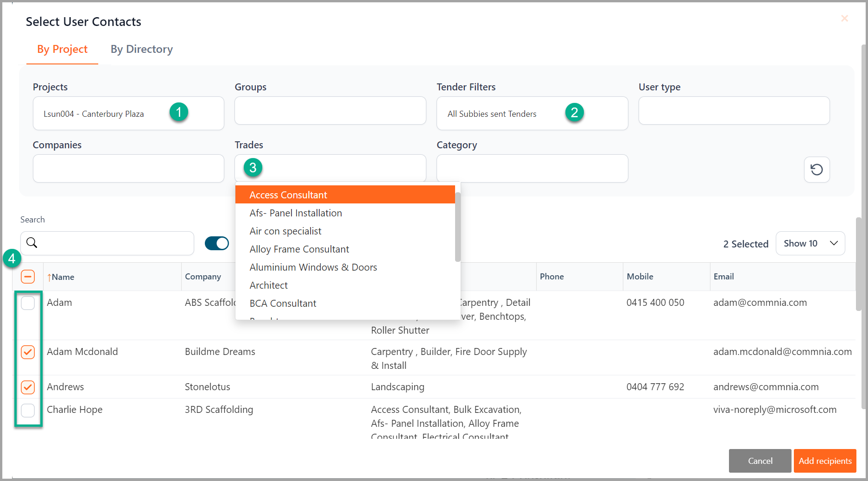Viewport: 868px width, 481px height.
Task: Sort by the Name column arrow
Action: click(49, 277)
